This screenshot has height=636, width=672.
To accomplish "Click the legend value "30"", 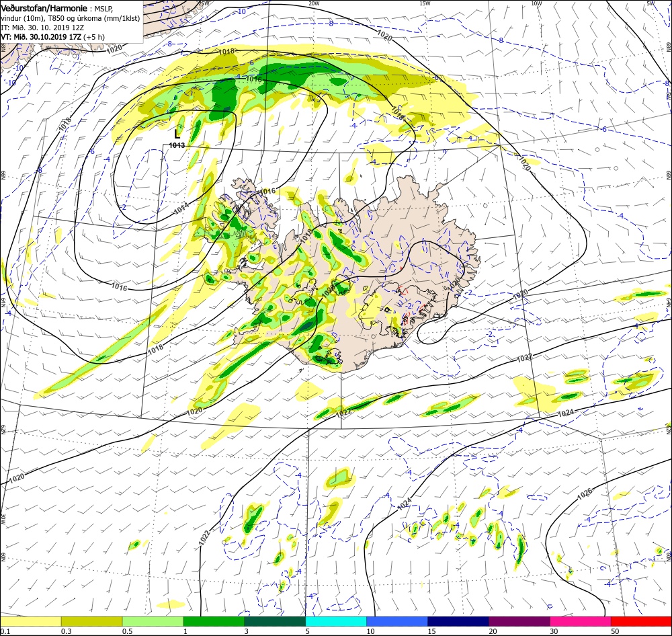I will pos(554,631).
